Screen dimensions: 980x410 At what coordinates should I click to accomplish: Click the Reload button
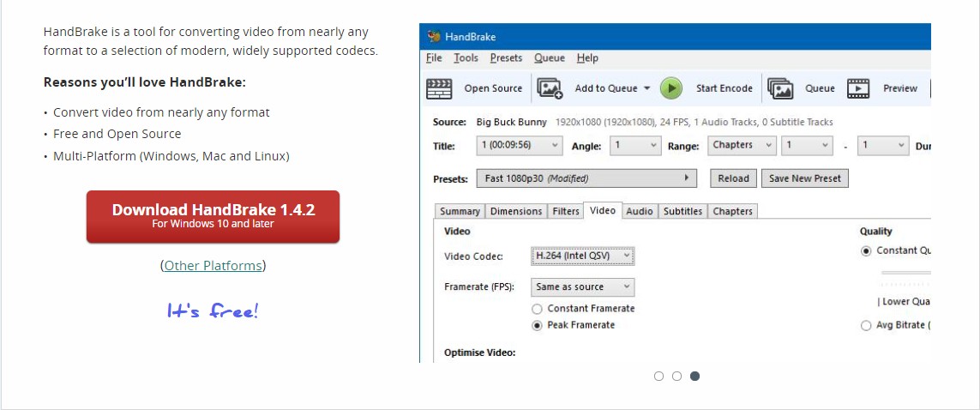click(734, 178)
